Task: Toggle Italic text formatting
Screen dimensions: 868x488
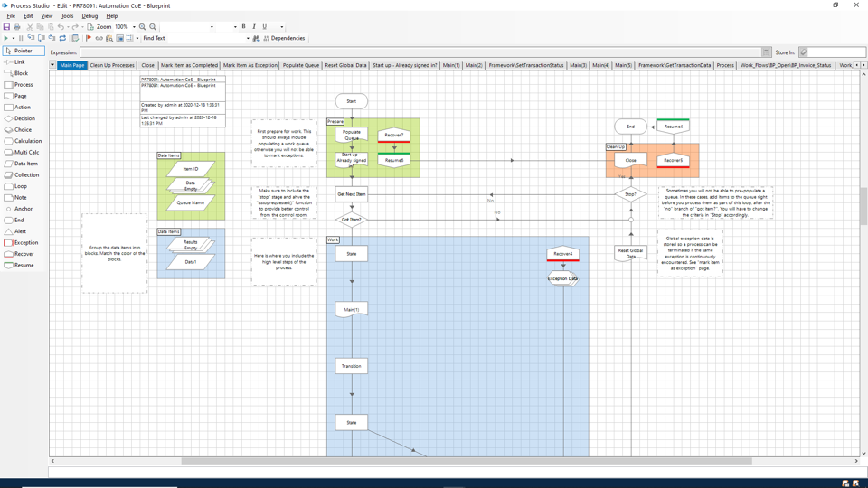Action: (254, 27)
